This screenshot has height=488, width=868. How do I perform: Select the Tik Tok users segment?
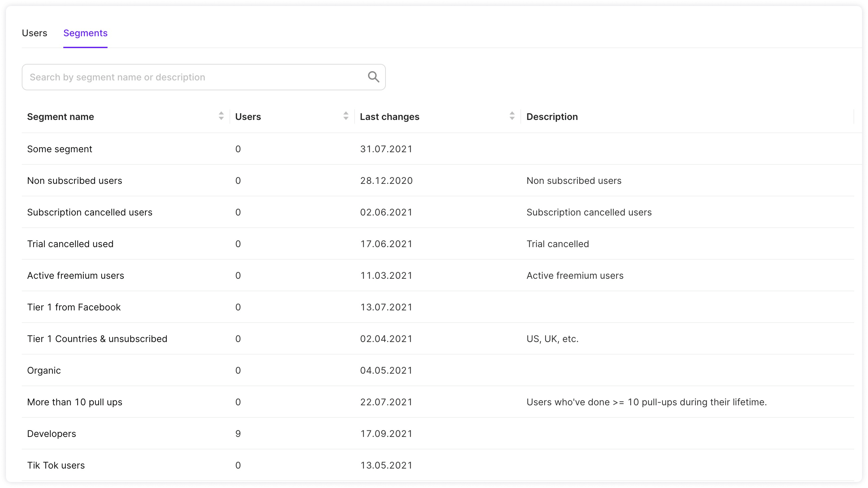tap(56, 466)
